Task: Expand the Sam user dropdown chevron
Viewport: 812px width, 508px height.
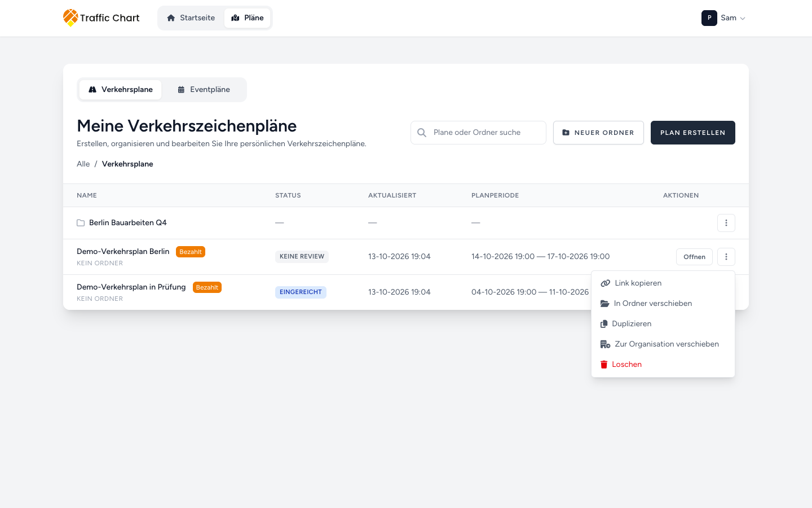Action: (x=743, y=19)
